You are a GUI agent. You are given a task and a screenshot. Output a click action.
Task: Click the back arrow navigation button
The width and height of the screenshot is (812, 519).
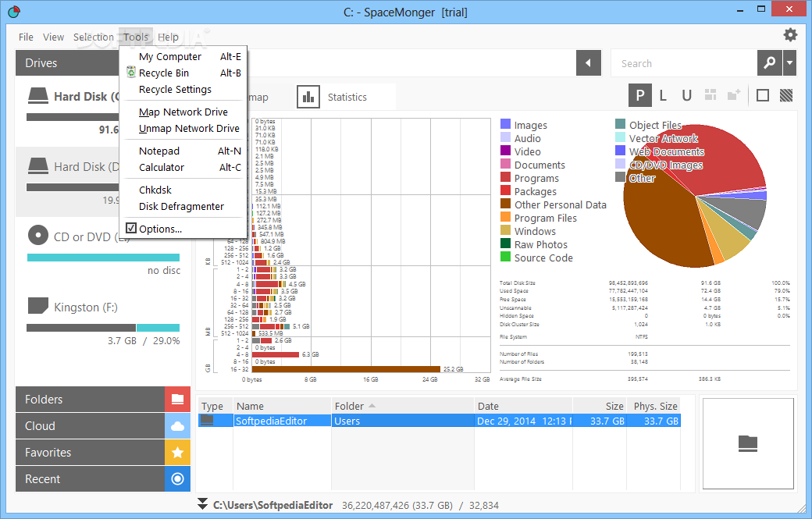pos(588,63)
